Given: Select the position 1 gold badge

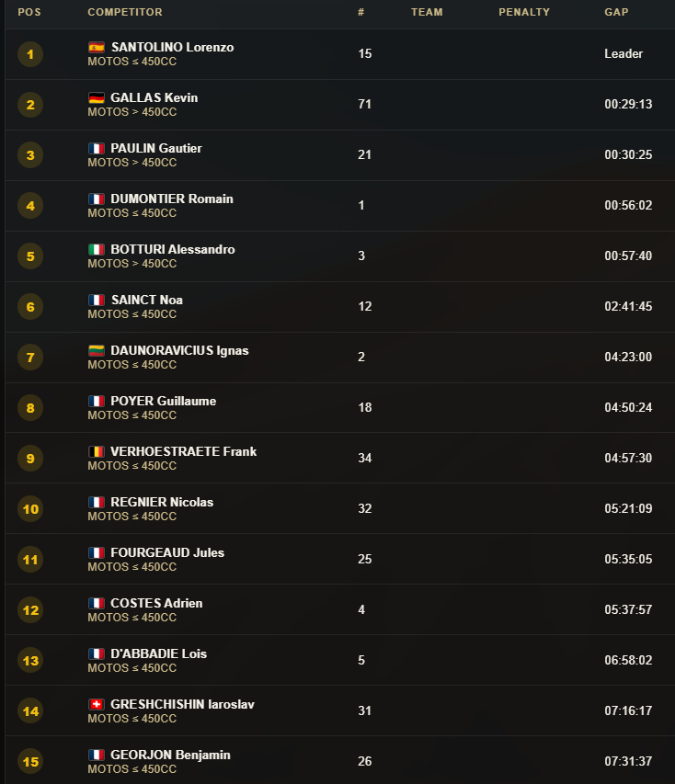Looking at the screenshot, I should tap(30, 54).
